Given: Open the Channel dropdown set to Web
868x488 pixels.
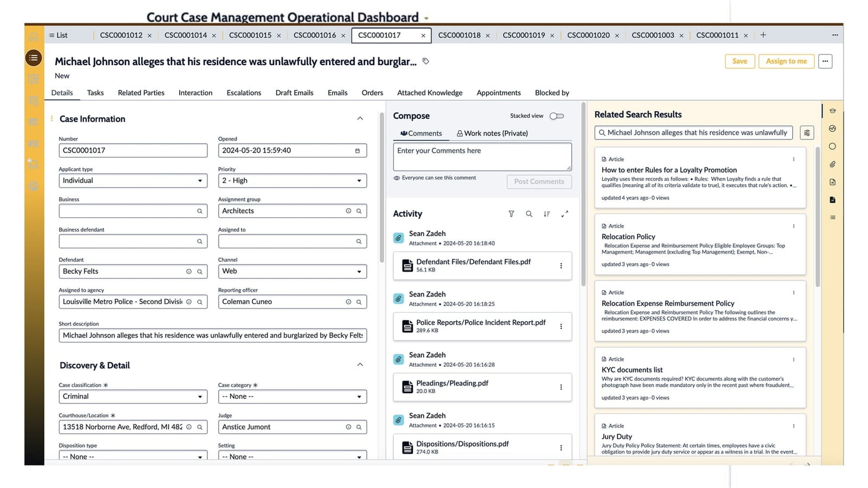Looking at the screenshot, I should 292,272.
